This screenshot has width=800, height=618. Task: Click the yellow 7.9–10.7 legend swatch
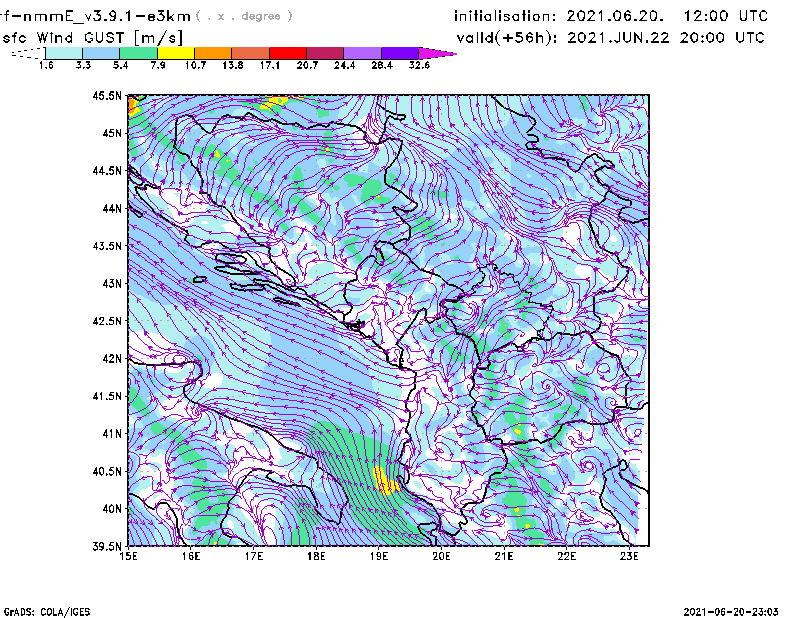click(176, 53)
